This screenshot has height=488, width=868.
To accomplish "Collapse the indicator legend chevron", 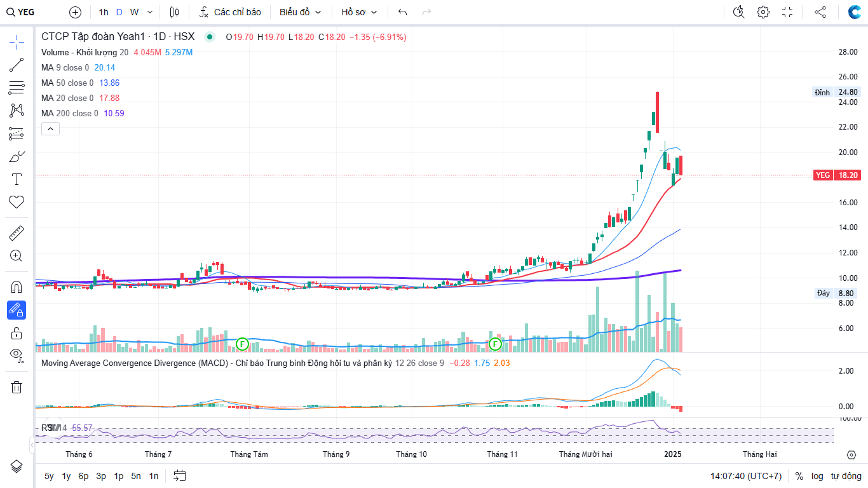I will tap(50, 129).
